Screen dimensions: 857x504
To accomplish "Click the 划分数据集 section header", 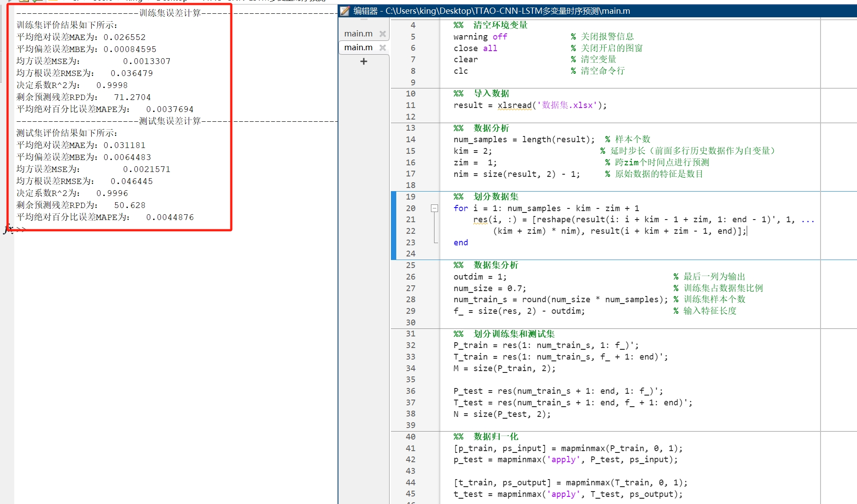I will [x=495, y=196].
